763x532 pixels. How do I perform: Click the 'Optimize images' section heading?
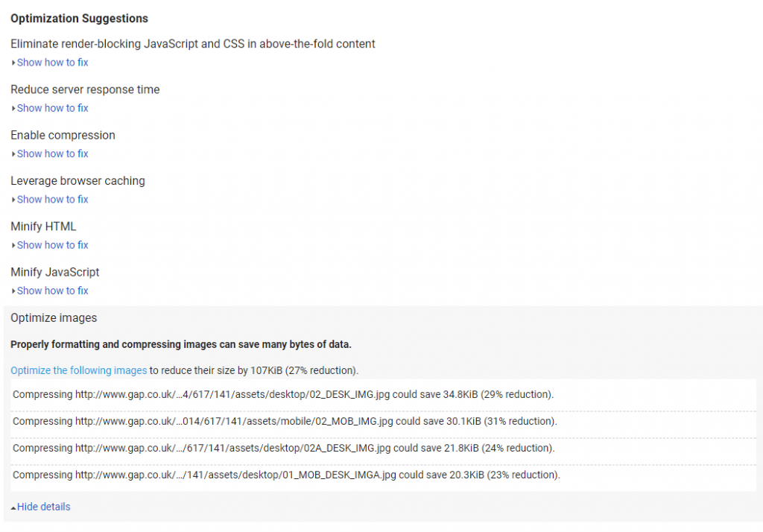coord(54,318)
